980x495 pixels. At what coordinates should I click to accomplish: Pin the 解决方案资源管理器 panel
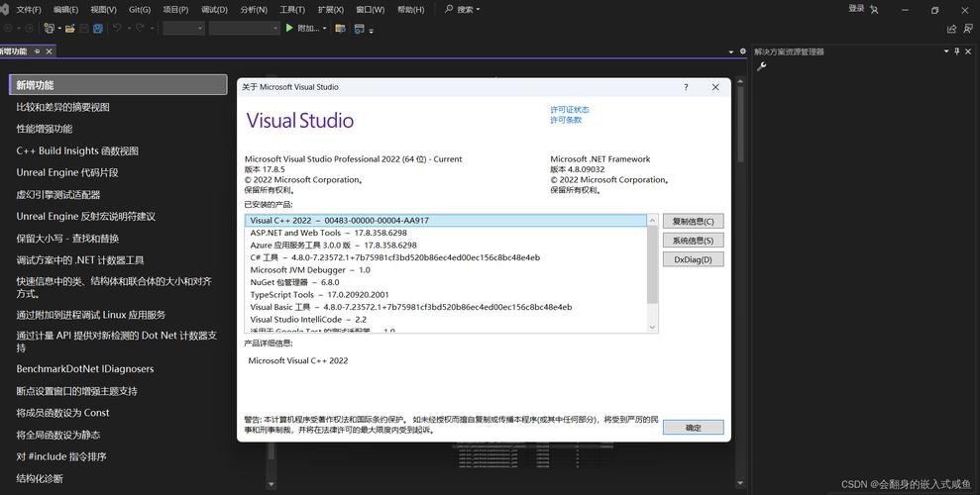click(x=957, y=51)
